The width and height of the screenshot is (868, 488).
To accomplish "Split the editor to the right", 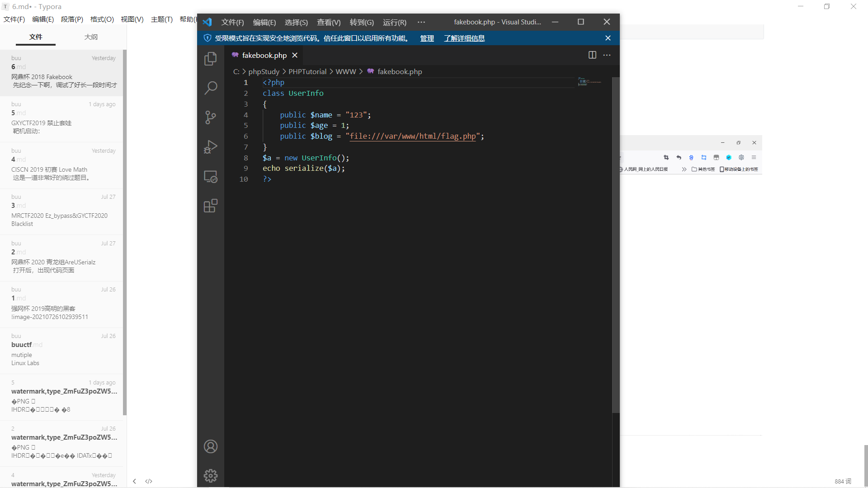I will click(x=592, y=55).
